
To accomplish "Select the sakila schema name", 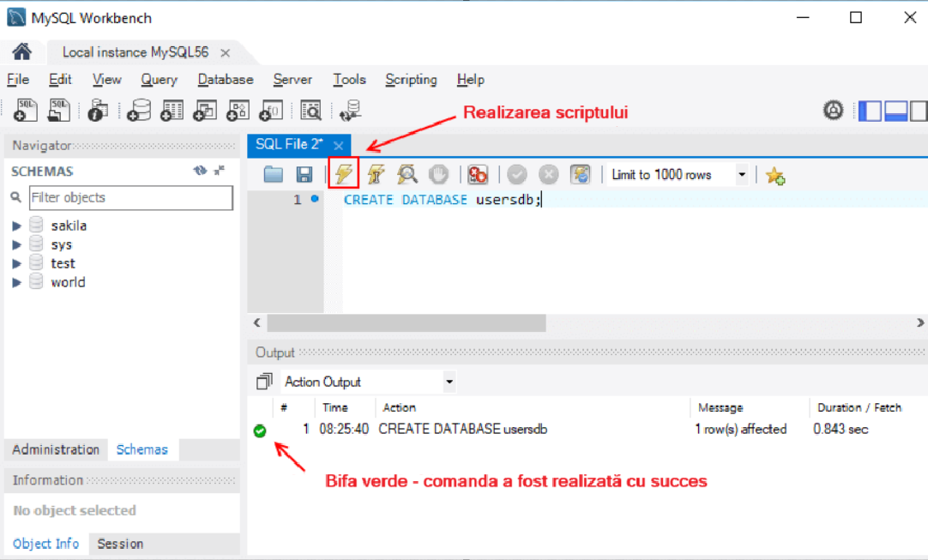I will pyautogui.click(x=69, y=226).
